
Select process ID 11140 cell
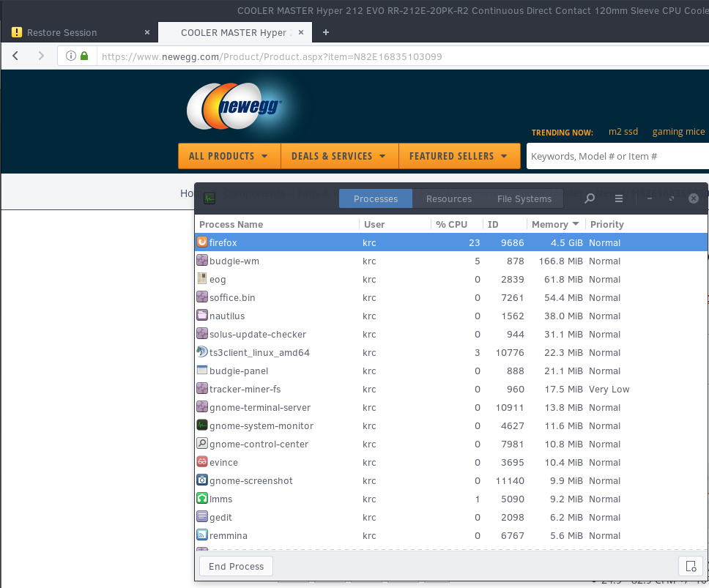(510, 481)
